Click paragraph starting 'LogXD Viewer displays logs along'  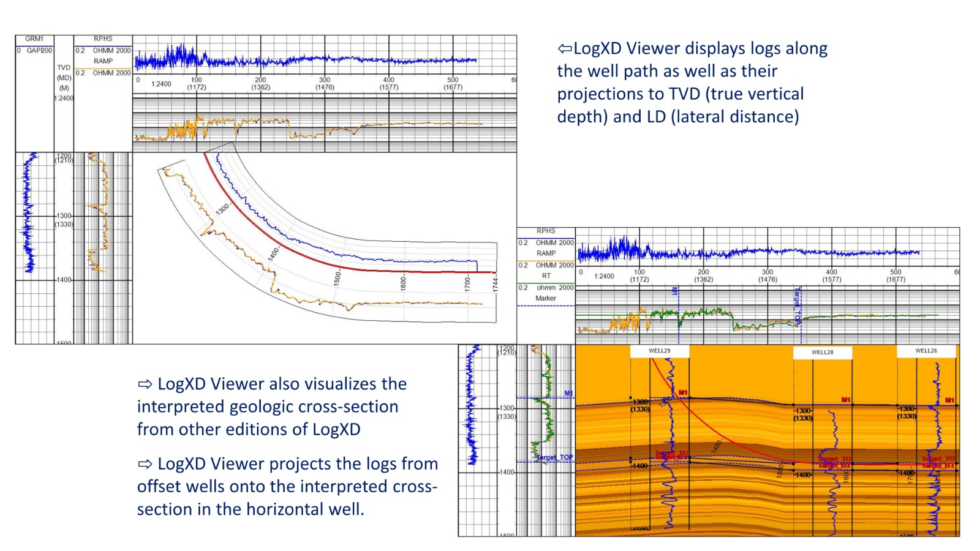[x=692, y=82]
